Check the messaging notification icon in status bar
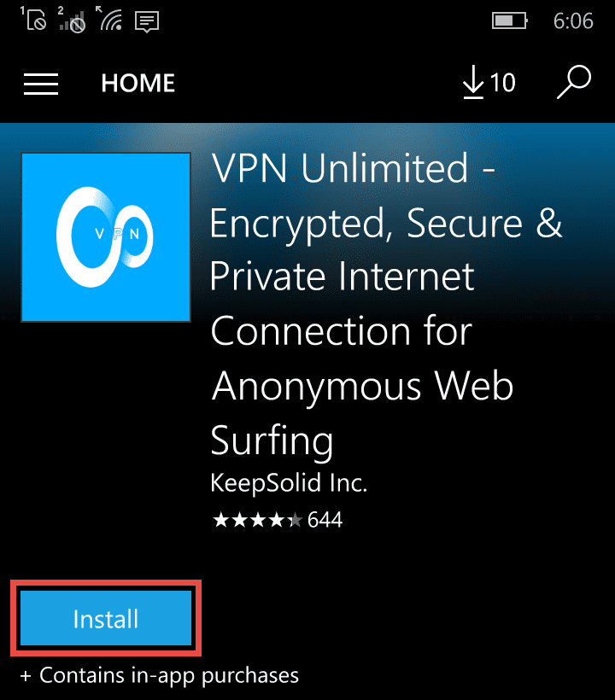The image size is (615, 700). (x=146, y=20)
